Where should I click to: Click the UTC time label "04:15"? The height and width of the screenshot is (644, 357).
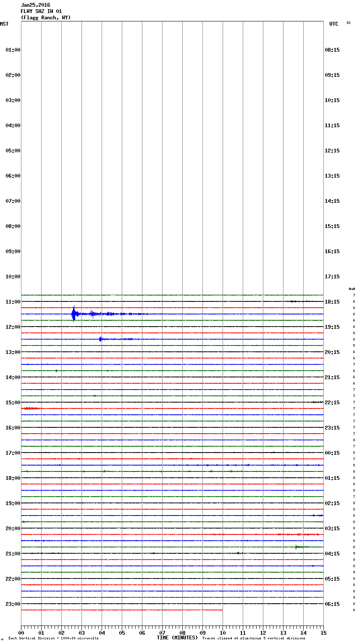click(x=332, y=554)
